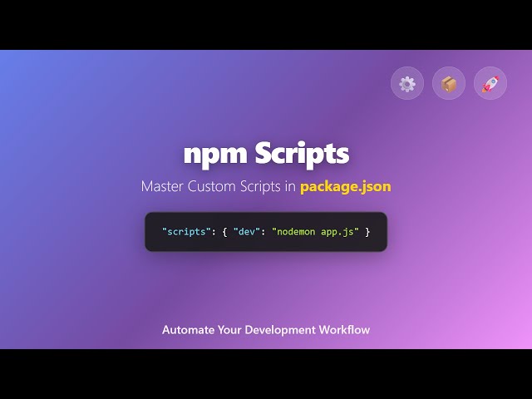The width and height of the screenshot is (532, 399).
Task: Click the "dev" key in code block
Action: click(247, 232)
